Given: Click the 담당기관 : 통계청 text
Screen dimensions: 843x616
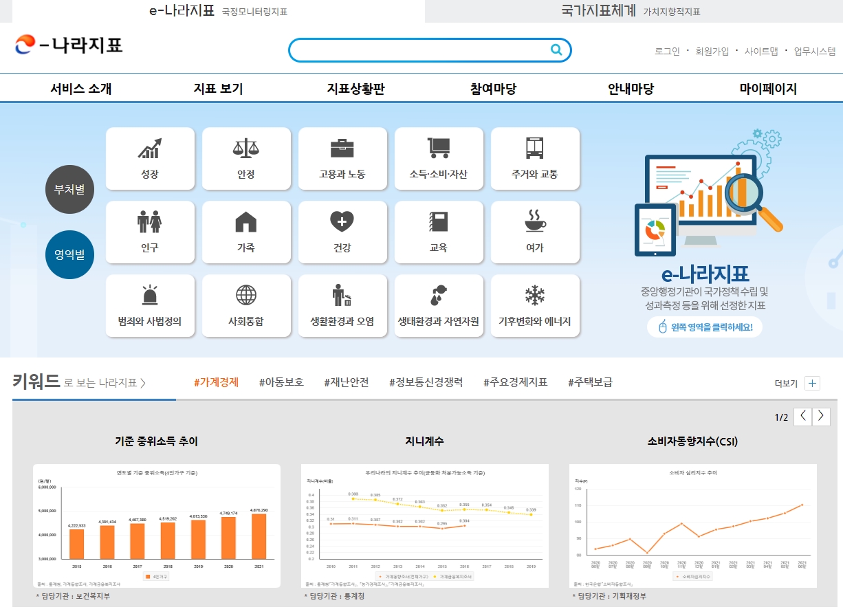Looking at the screenshot, I should (x=334, y=596).
